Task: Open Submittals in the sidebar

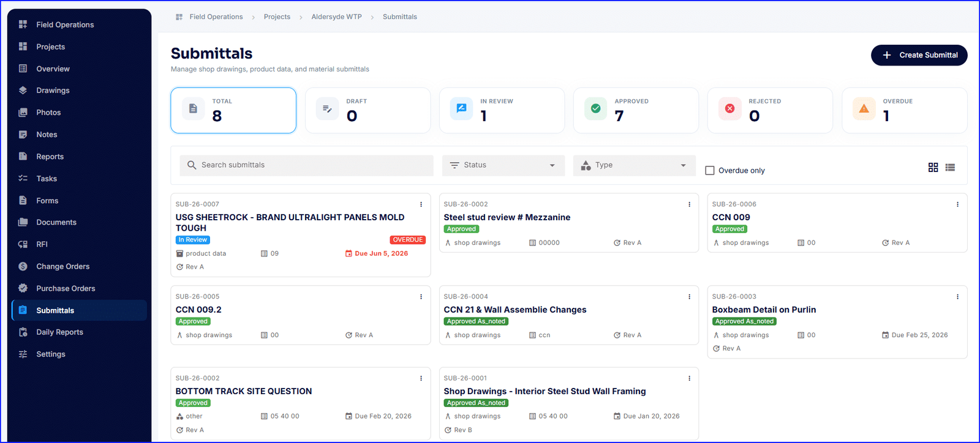Action: 79,310
